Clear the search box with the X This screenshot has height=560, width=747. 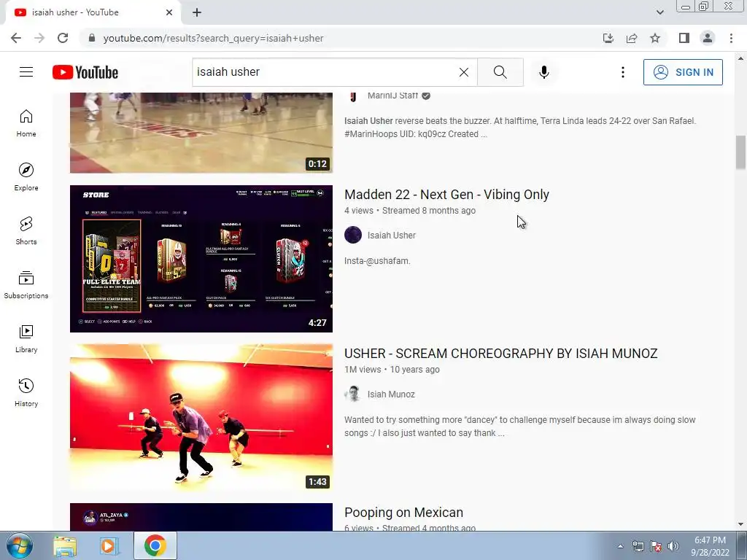463,72
